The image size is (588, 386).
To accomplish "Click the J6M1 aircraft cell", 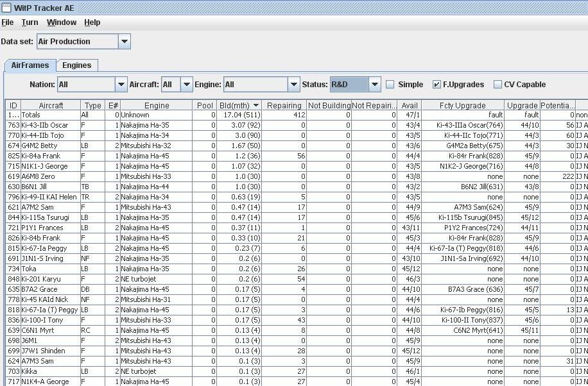I will point(51,340).
